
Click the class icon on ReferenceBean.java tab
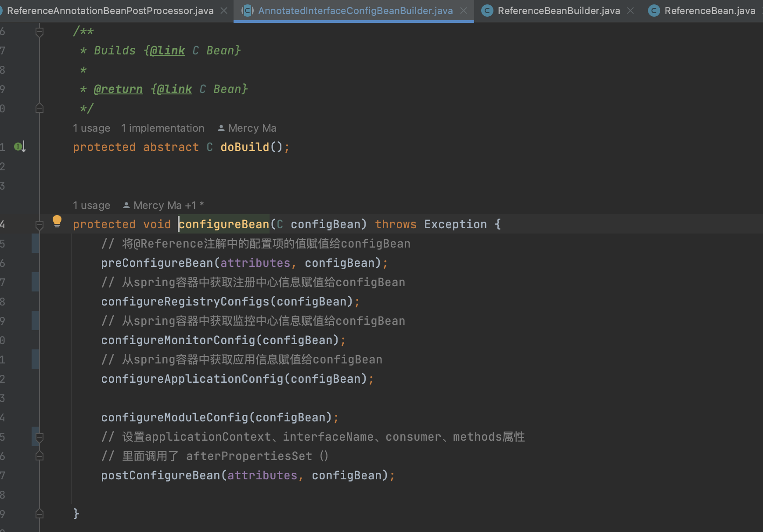[654, 11]
